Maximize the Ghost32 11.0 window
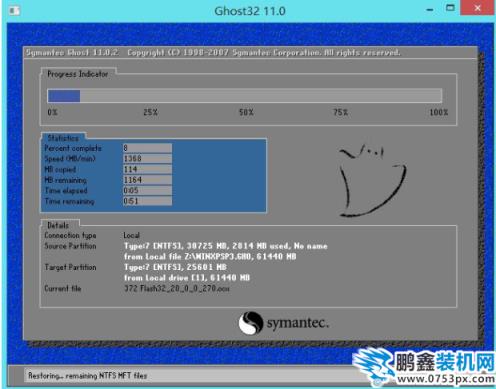 pyautogui.click(x=450, y=8)
